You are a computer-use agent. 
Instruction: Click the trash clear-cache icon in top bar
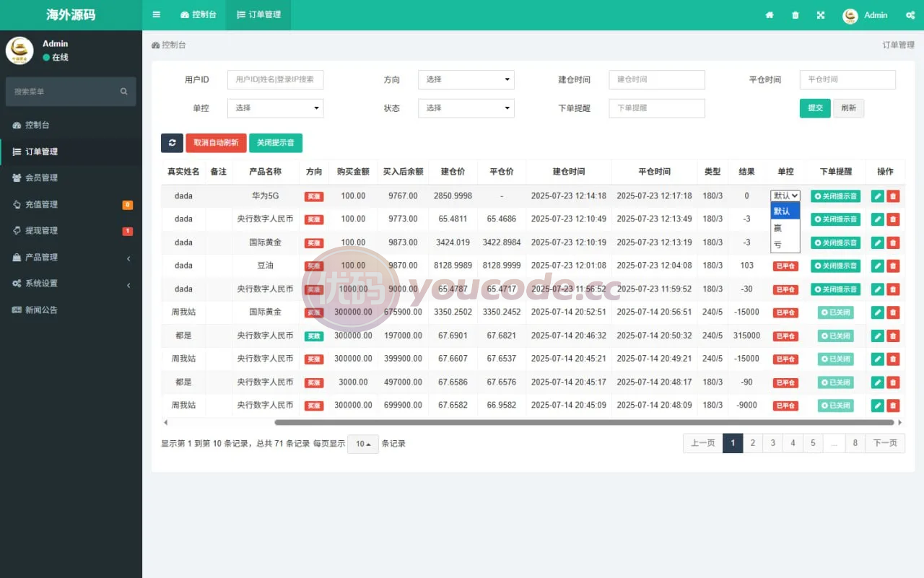pos(796,15)
